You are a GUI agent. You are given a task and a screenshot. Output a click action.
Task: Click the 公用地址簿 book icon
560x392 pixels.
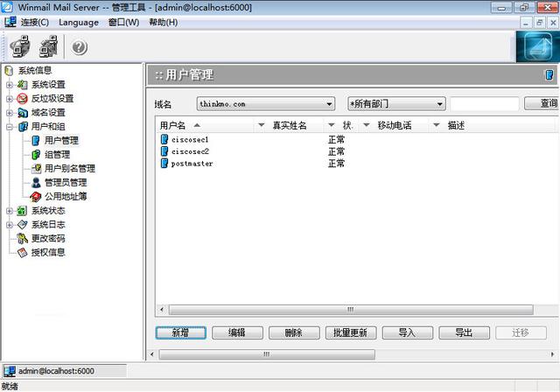tap(36, 197)
